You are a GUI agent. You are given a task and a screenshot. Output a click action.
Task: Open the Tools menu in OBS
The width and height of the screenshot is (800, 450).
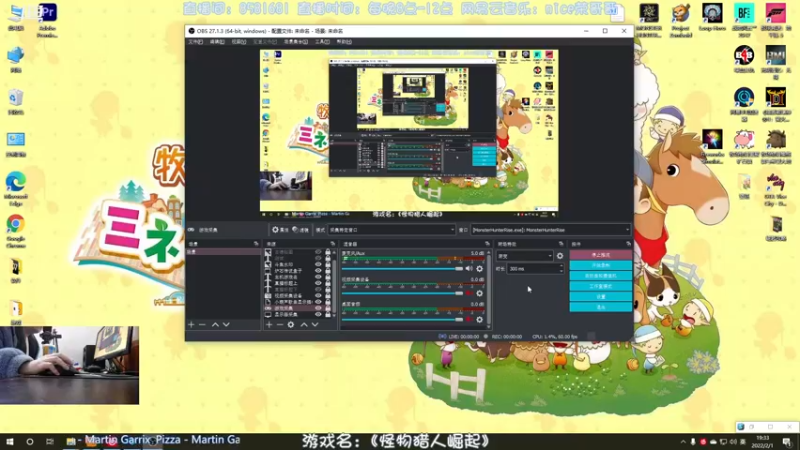point(322,42)
